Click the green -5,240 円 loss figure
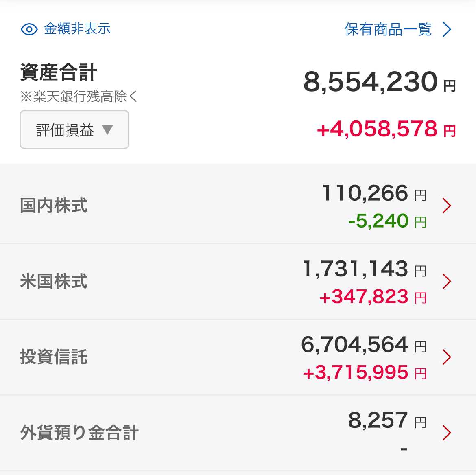This screenshot has height=475, width=476. click(386, 221)
